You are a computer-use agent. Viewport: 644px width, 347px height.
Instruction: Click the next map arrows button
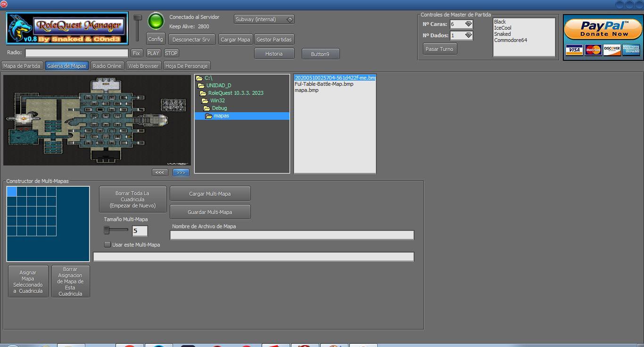pyautogui.click(x=181, y=173)
